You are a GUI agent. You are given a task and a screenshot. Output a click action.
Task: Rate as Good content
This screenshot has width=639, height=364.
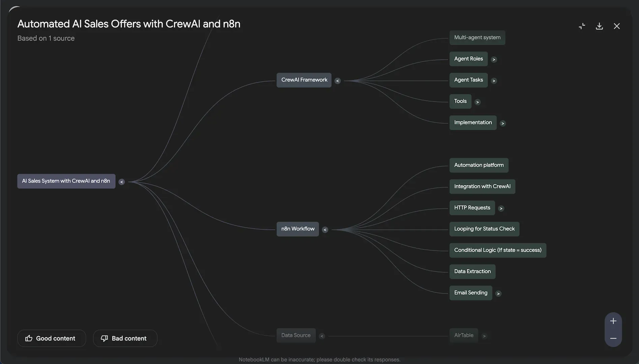(52, 338)
